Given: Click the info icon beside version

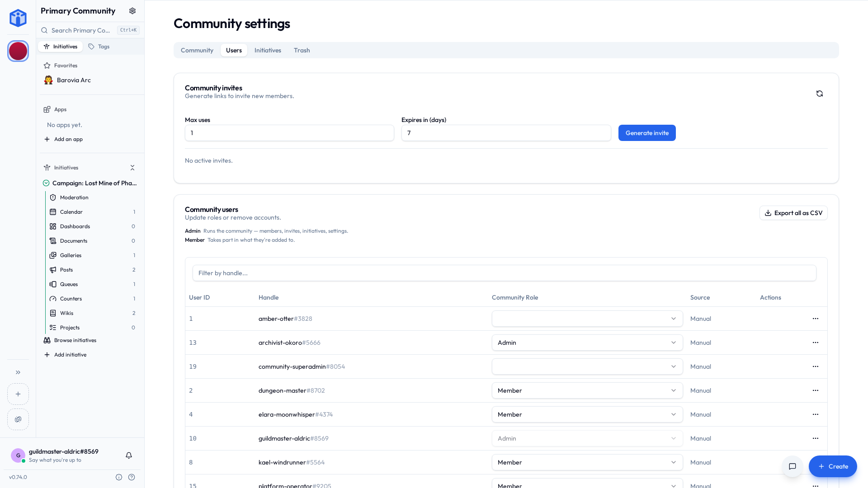Looking at the screenshot, I should pyautogui.click(x=119, y=477).
